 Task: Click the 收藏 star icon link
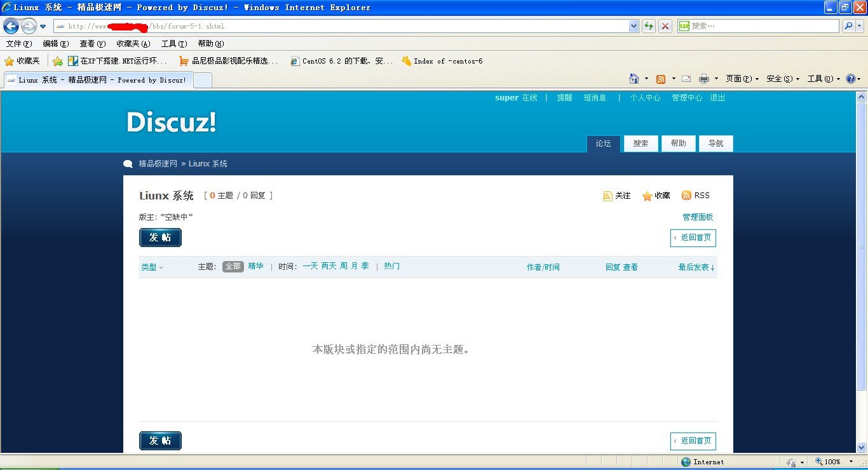(656, 196)
